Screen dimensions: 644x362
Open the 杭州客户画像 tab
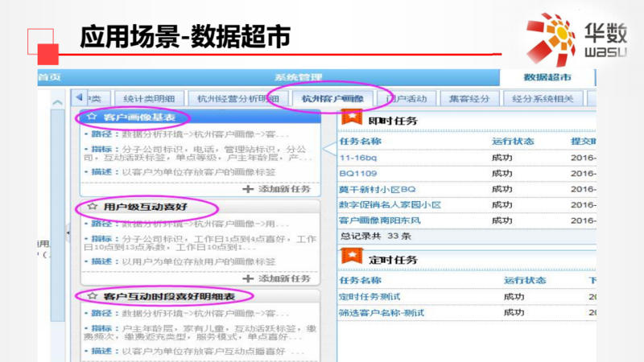(332, 99)
